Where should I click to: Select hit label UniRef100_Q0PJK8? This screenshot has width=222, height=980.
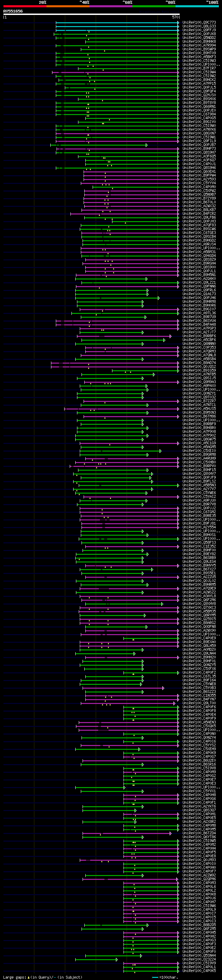click(199, 34)
